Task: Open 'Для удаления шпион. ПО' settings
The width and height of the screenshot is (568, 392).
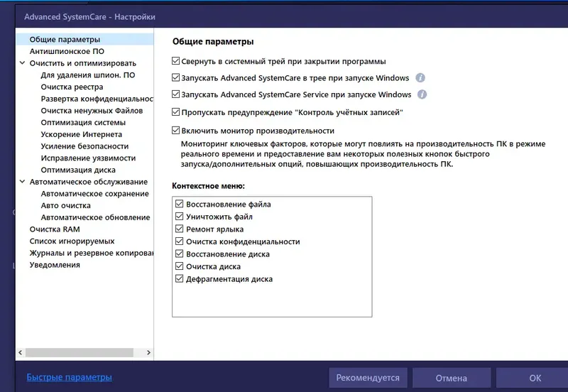Action: pos(87,75)
